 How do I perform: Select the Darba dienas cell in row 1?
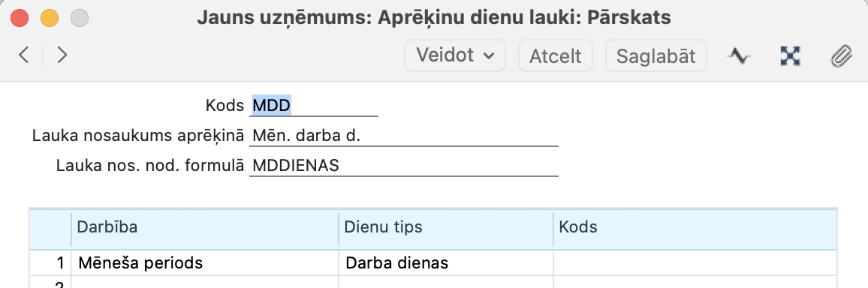pos(446,262)
